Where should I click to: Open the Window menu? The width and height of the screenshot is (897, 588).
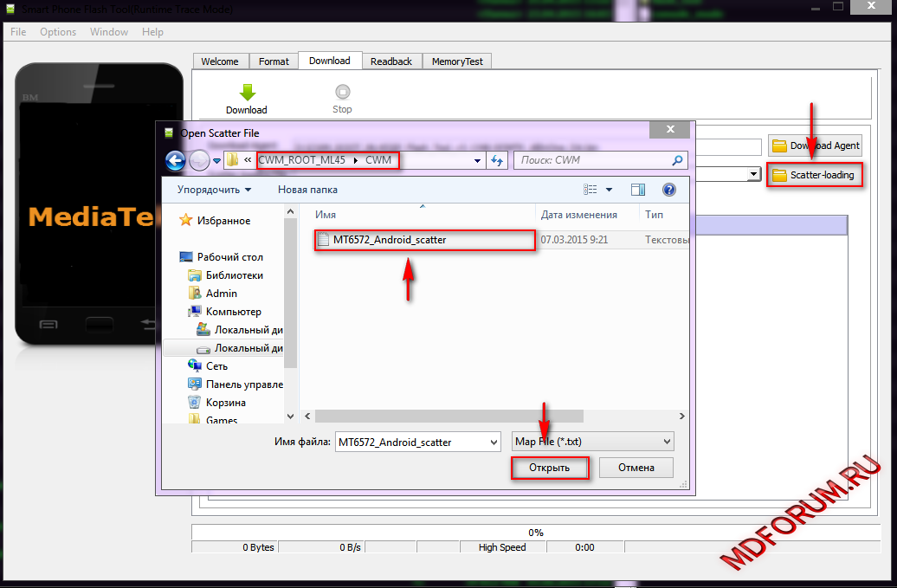[109, 32]
